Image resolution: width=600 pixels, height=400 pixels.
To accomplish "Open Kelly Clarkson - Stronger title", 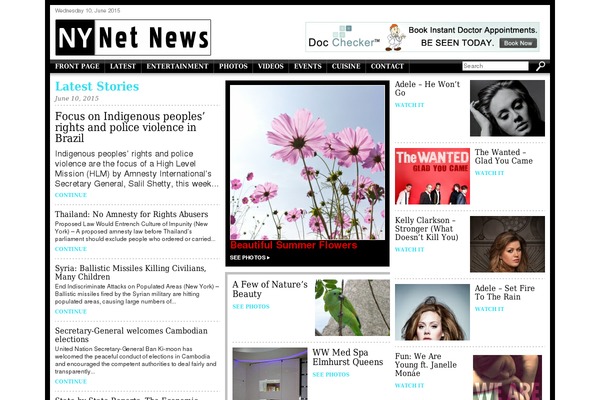I will pos(427,229).
